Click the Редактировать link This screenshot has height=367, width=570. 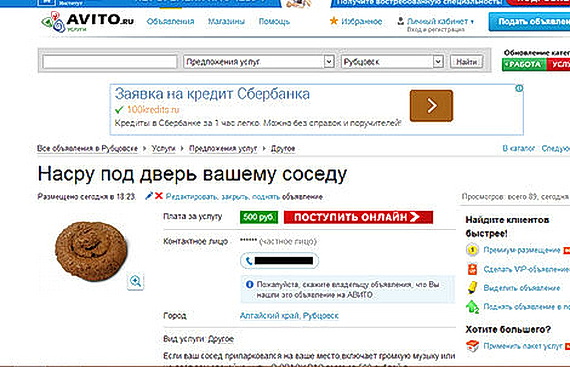[x=192, y=197]
